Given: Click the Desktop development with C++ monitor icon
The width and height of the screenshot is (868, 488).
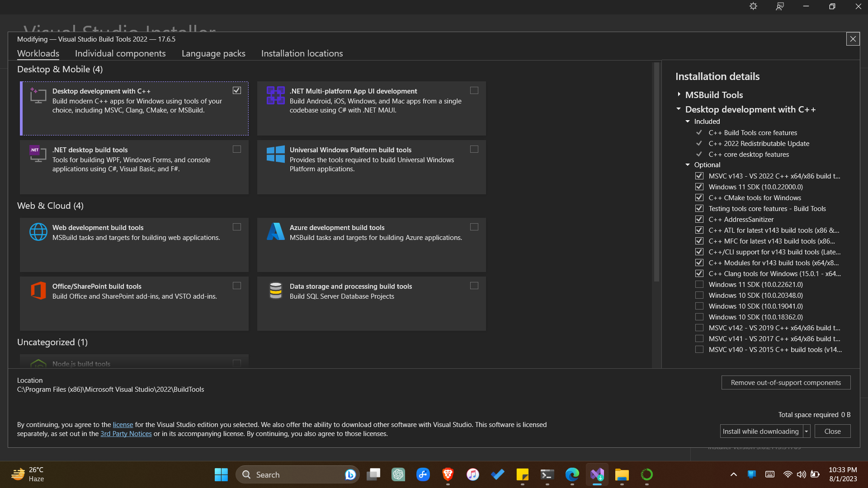Looking at the screenshot, I should point(38,96).
